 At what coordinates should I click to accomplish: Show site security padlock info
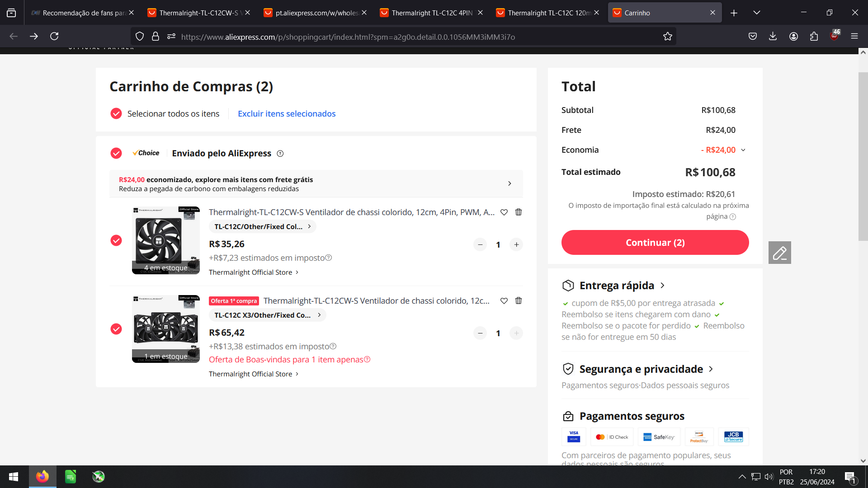[x=156, y=37]
